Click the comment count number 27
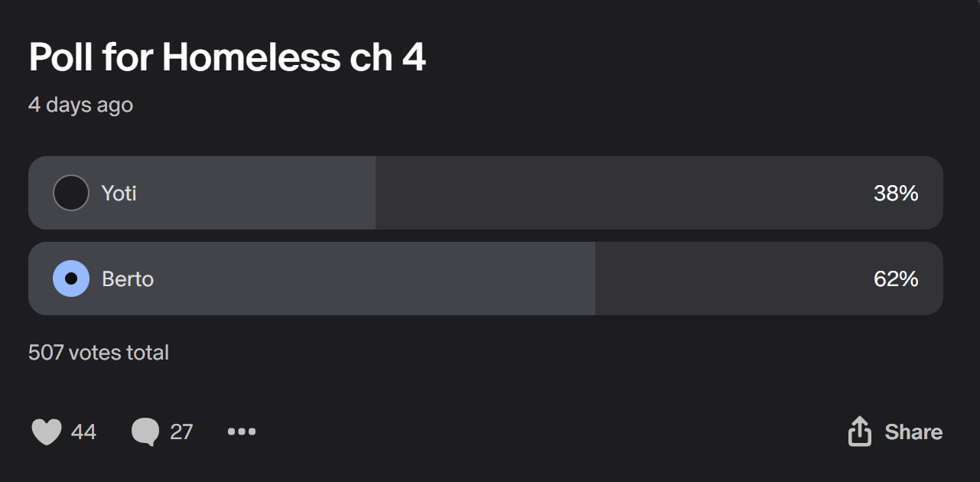The image size is (980, 482). pyautogui.click(x=181, y=432)
